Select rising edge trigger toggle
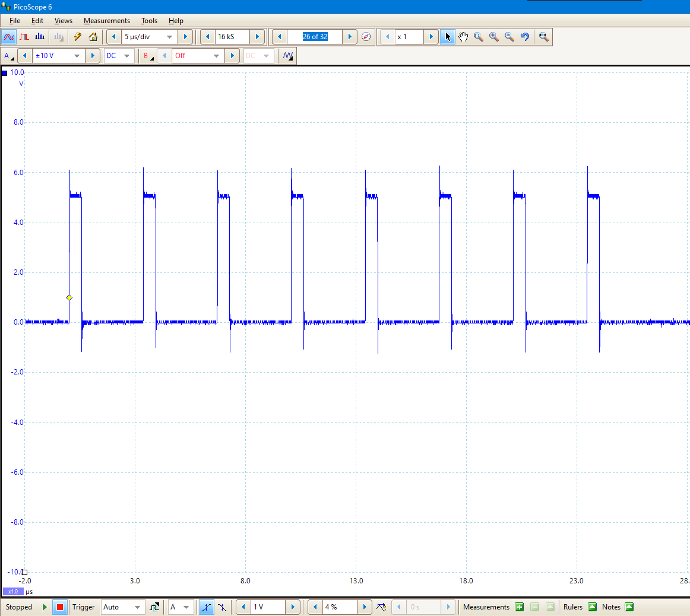 click(x=206, y=607)
